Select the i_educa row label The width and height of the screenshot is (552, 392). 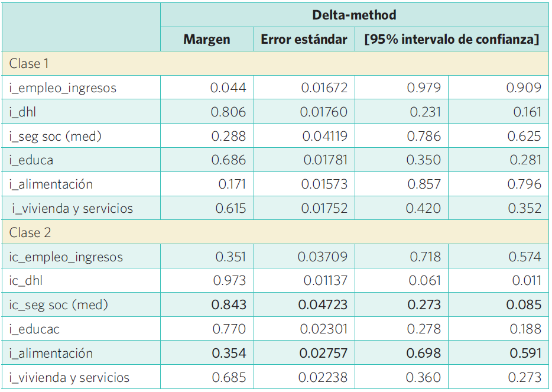[x=31, y=160]
